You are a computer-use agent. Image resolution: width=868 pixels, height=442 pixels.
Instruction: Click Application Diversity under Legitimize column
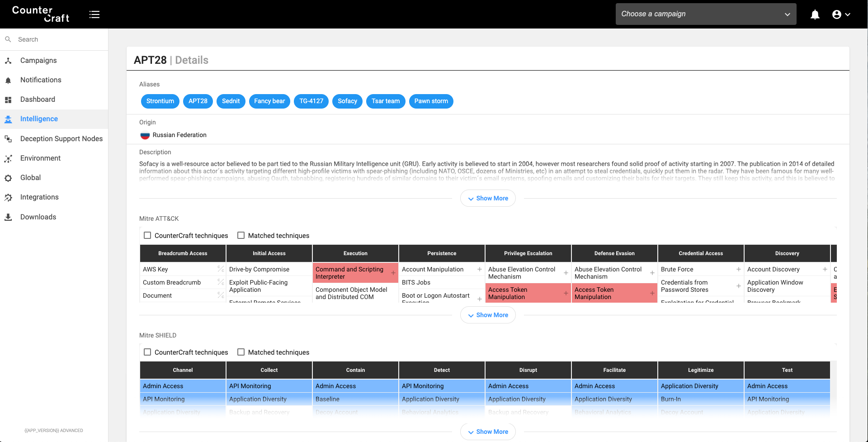point(701,386)
